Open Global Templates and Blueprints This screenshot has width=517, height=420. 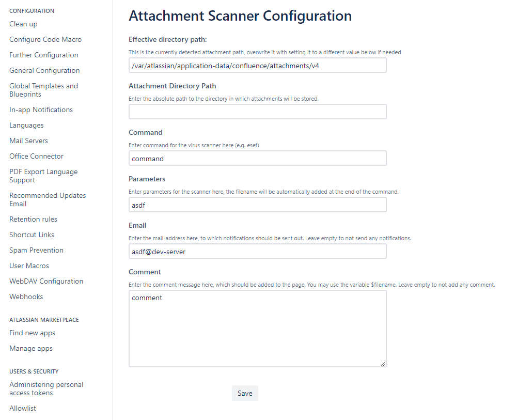(x=43, y=90)
